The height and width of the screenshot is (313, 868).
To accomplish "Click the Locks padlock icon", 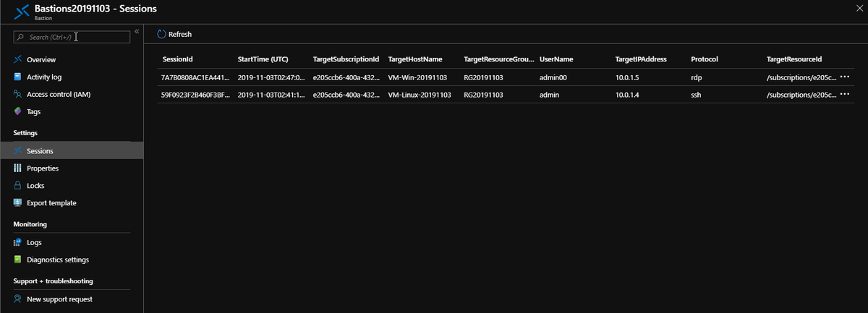I will pos(18,185).
